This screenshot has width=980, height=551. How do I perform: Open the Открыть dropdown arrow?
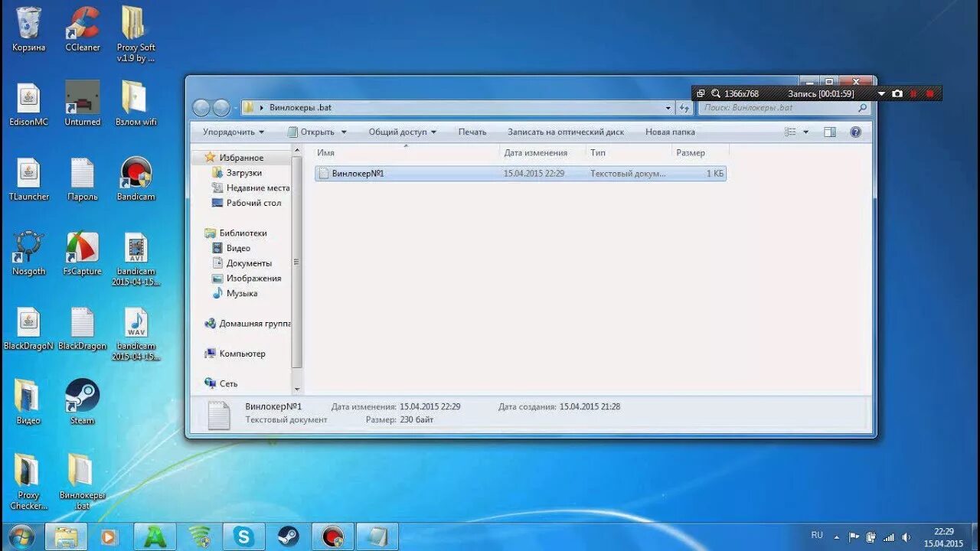click(x=344, y=132)
